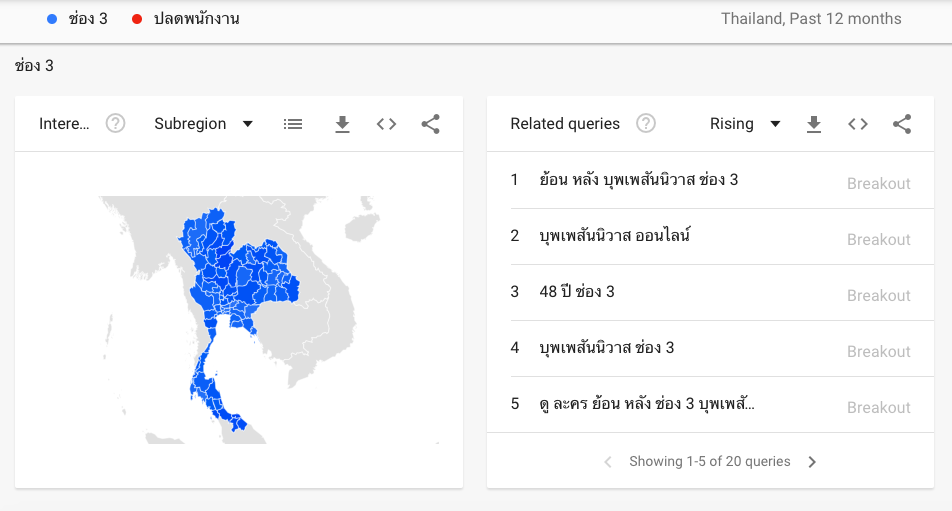The width and height of the screenshot is (952, 511).
Task: Click the red dot for ปลดพนักงาน
Action: click(137, 19)
